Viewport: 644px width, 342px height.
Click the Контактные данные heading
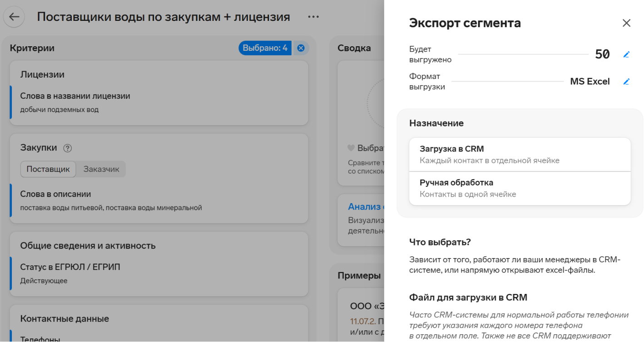click(x=64, y=319)
